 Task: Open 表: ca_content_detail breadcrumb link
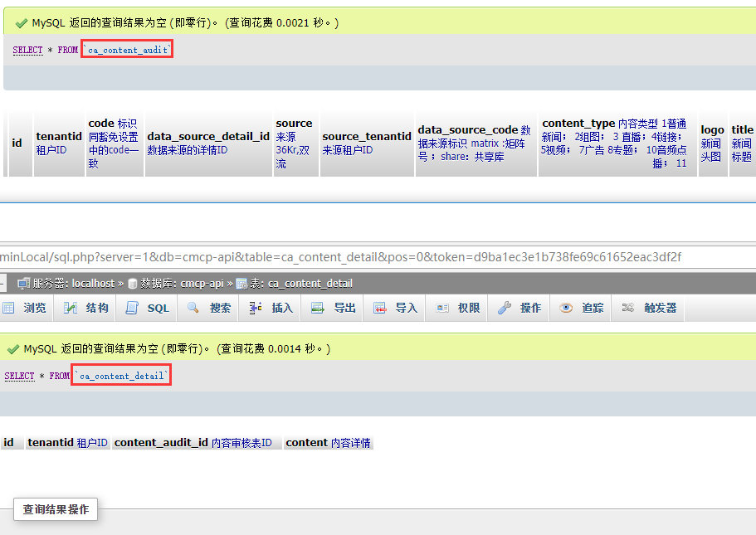(x=301, y=284)
